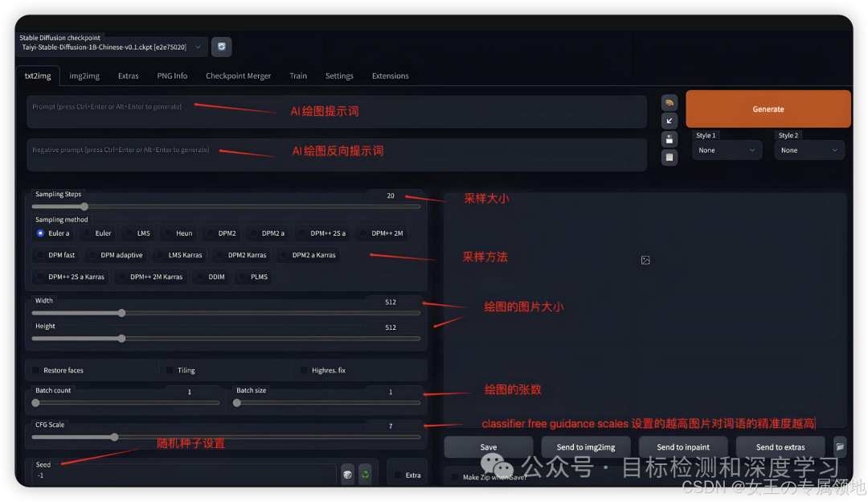Click the clipboard apply style icon
Screen dimensions: 868x502
coord(669,158)
